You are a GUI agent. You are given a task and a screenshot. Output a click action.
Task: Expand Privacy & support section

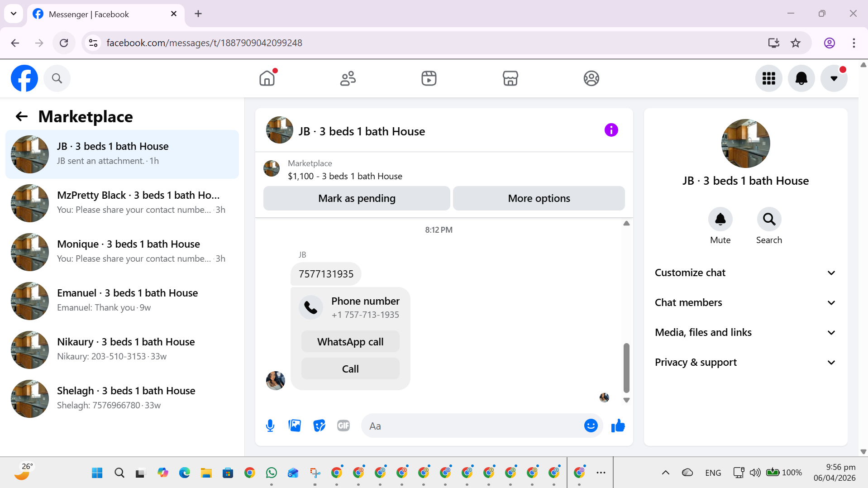click(745, 363)
